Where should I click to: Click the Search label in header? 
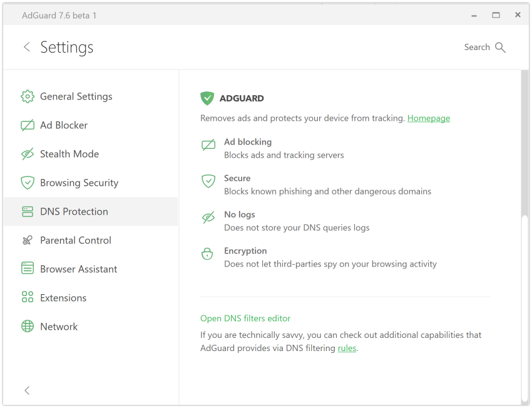(x=477, y=47)
